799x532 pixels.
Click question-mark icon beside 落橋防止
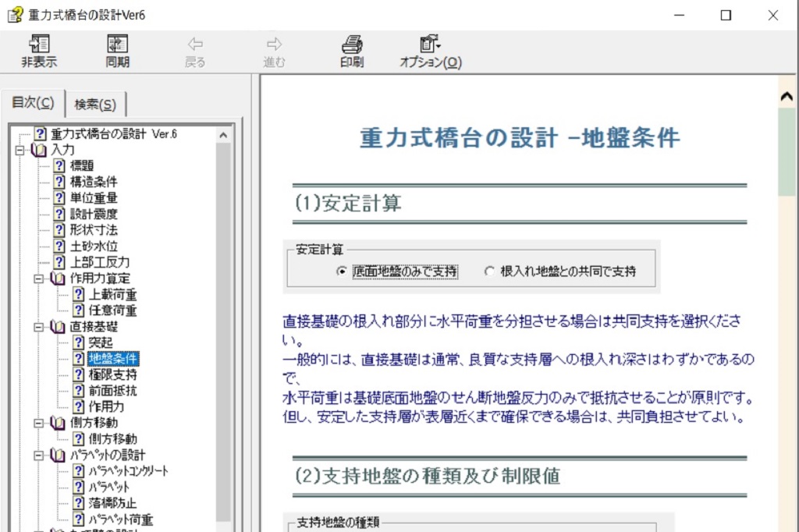(x=79, y=503)
